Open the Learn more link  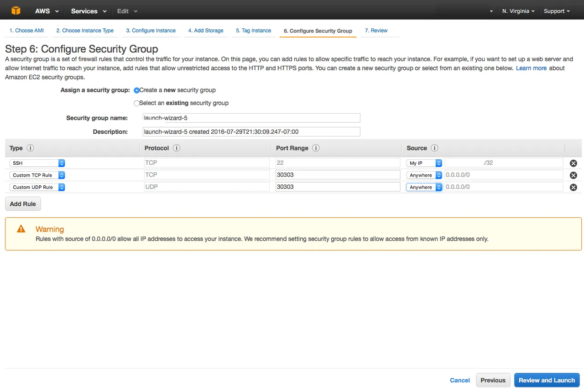point(531,68)
